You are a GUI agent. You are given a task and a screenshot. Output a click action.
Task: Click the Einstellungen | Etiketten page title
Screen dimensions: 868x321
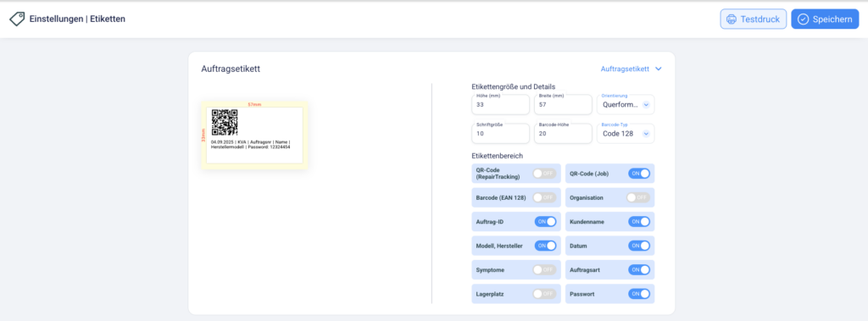[77, 19]
